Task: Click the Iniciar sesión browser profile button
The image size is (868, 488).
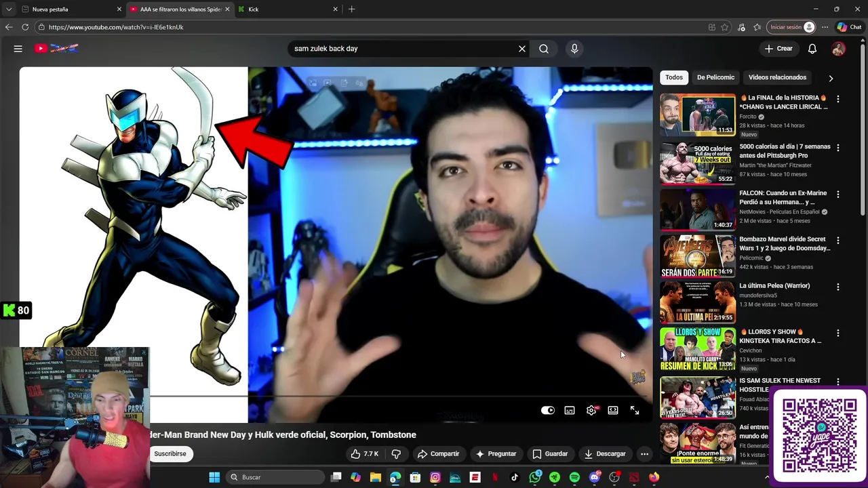Action: click(791, 27)
